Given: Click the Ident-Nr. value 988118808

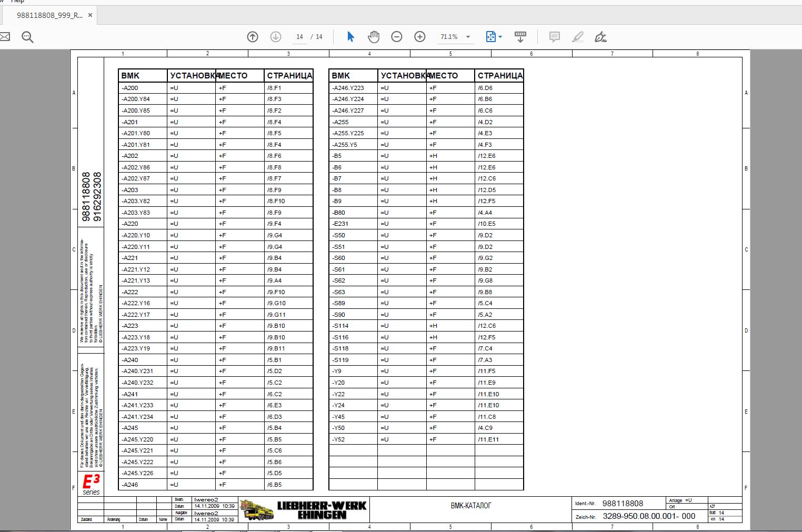Looking at the screenshot, I should click(x=623, y=504).
